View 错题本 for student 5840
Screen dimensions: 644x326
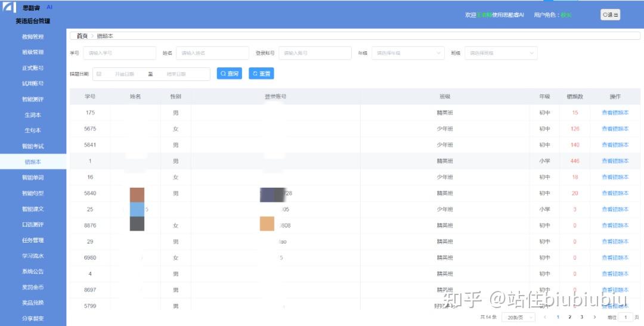615,193
